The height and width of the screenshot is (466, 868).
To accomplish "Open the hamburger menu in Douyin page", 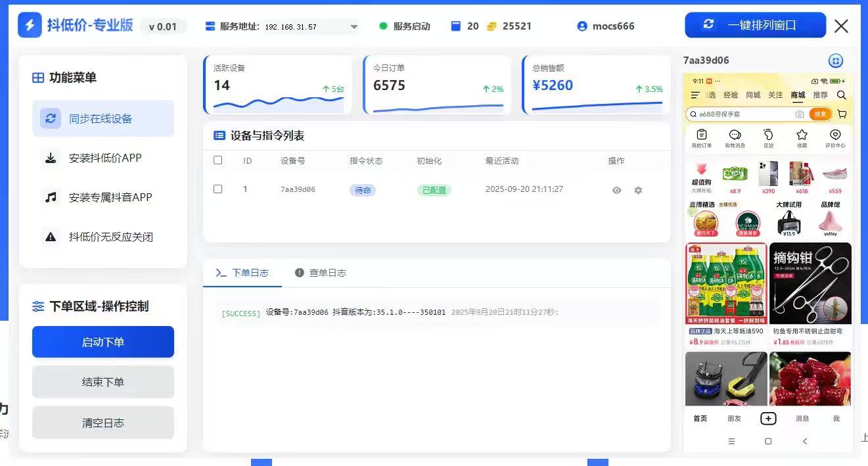I will (695, 94).
